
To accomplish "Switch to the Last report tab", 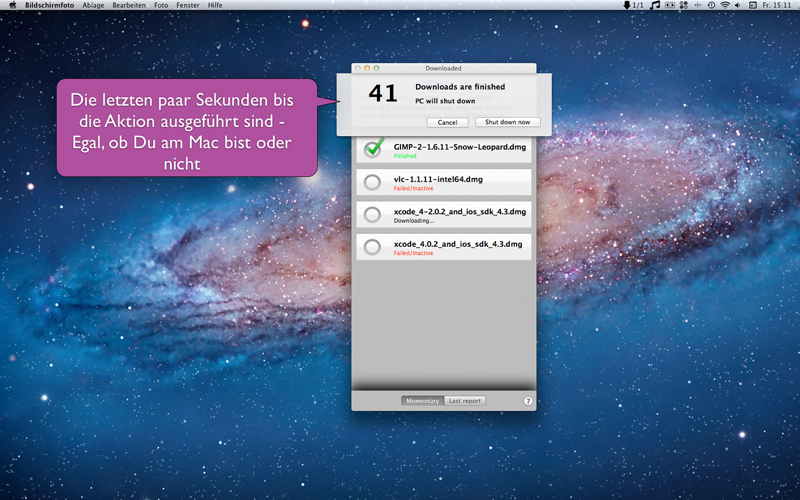I will (x=465, y=401).
